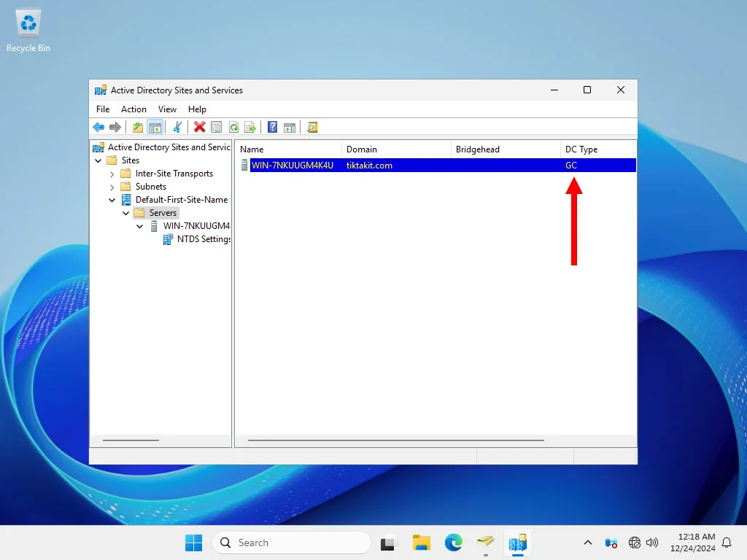
Task: Collapse the Servers folder chevron
Action: [125, 213]
